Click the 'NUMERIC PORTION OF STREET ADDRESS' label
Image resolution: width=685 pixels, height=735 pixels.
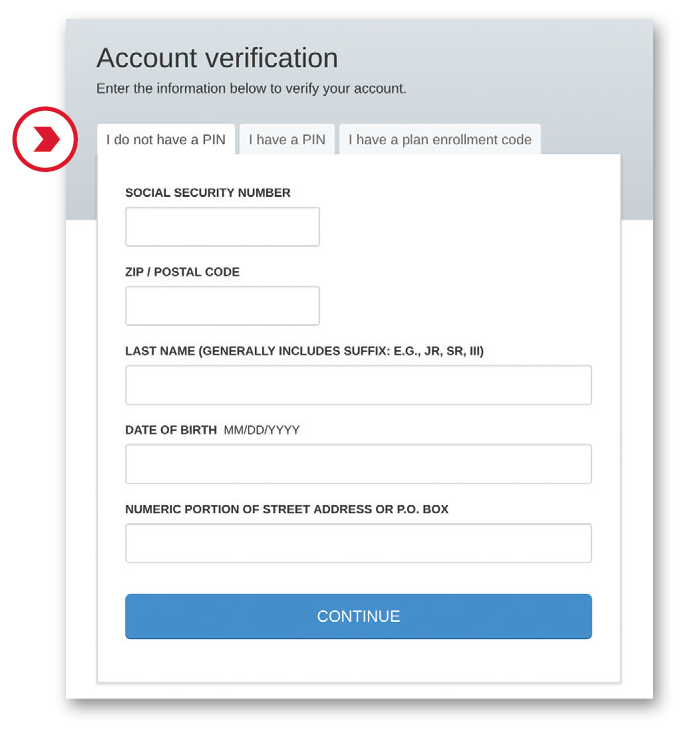pos(286,509)
